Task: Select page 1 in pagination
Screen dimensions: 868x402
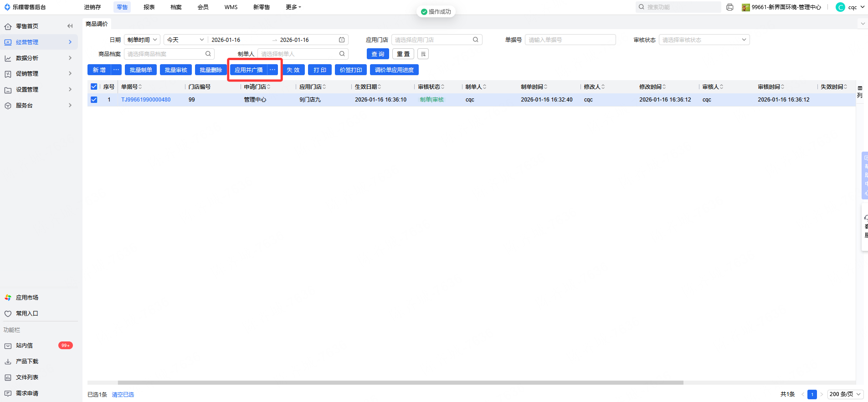Action: tap(812, 394)
